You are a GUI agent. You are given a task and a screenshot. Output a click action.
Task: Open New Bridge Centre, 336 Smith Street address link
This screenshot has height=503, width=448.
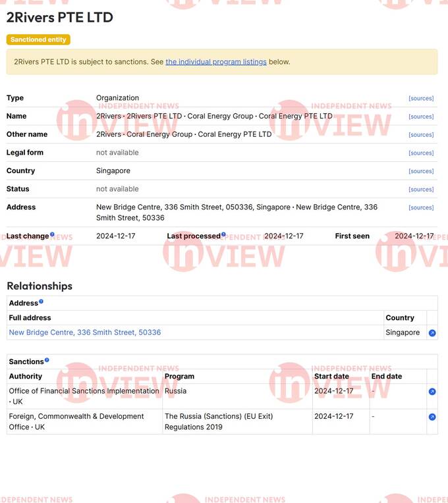tap(85, 332)
